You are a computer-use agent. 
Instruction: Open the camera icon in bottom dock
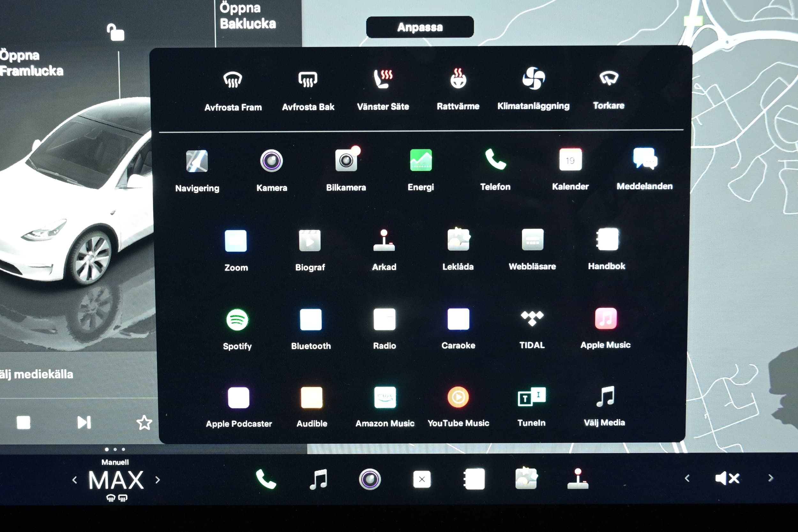pos(370,479)
